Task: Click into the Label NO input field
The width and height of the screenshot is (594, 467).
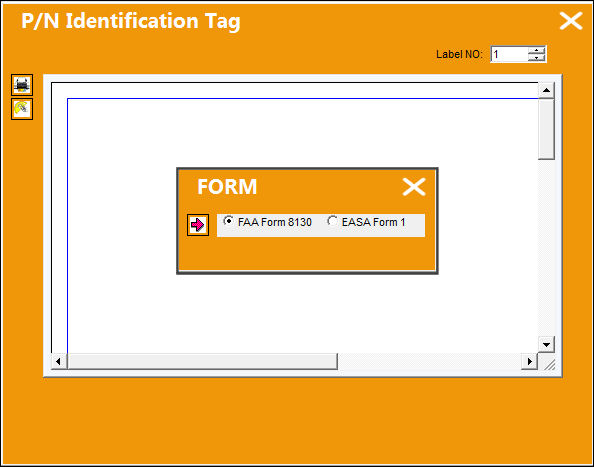Action: pyautogui.click(x=509, y=55)
